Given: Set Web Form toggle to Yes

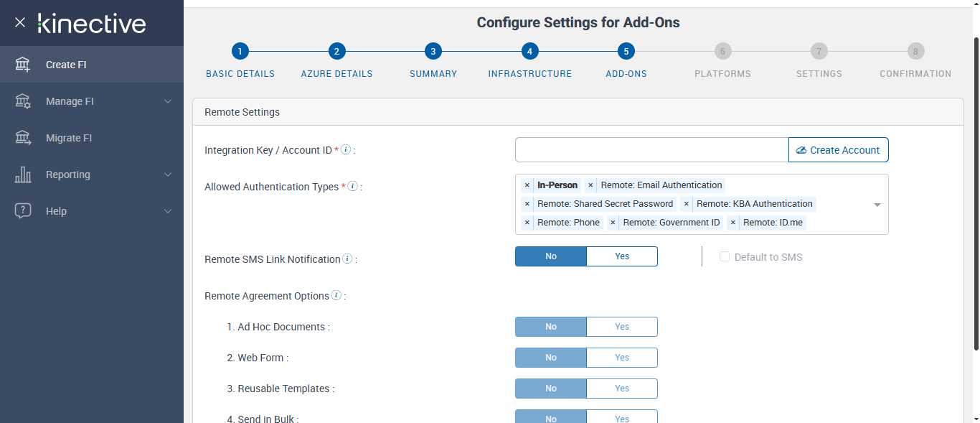Looking at the screenshot, I should [x=621, y=358].
